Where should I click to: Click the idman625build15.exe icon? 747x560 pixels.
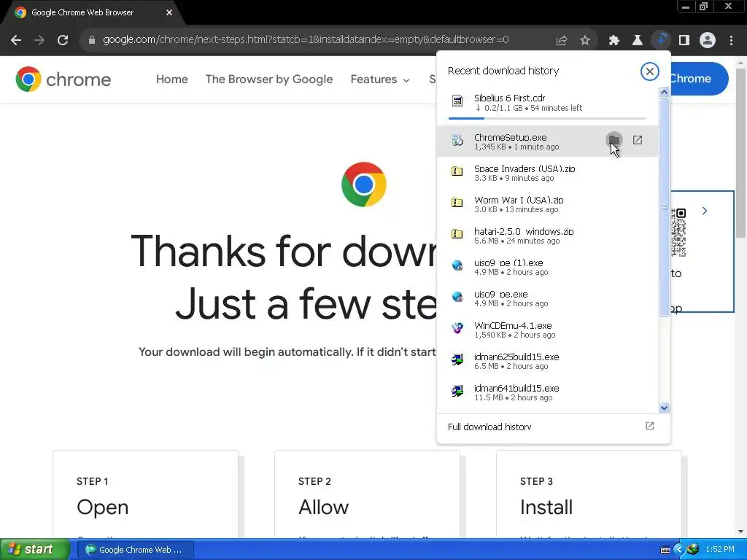tap(457, 359)
